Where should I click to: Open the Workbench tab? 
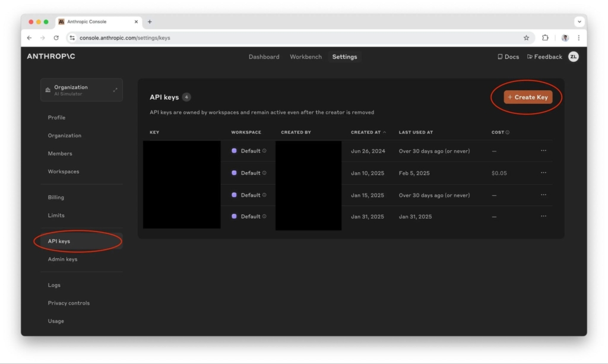tap(306, 56)
